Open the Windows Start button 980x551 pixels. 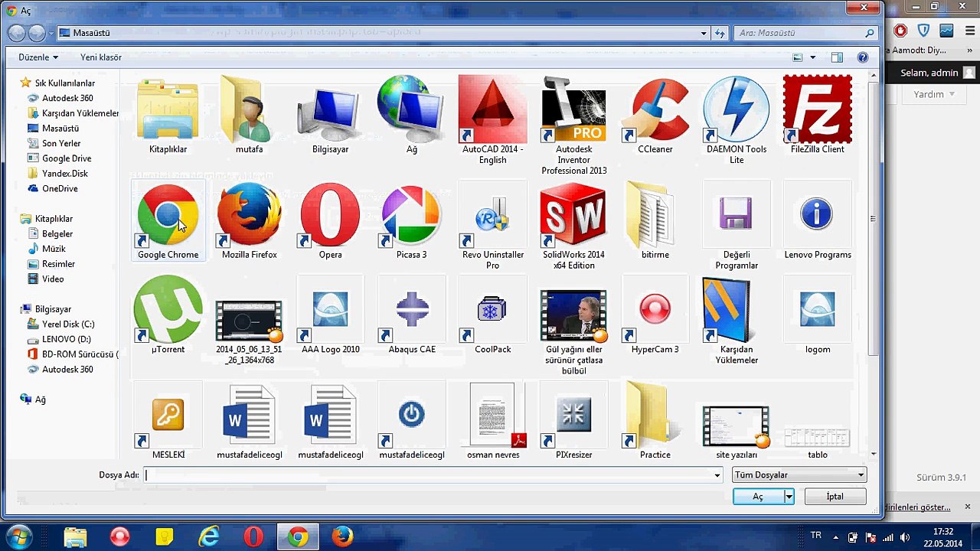(x=18, y=536)
